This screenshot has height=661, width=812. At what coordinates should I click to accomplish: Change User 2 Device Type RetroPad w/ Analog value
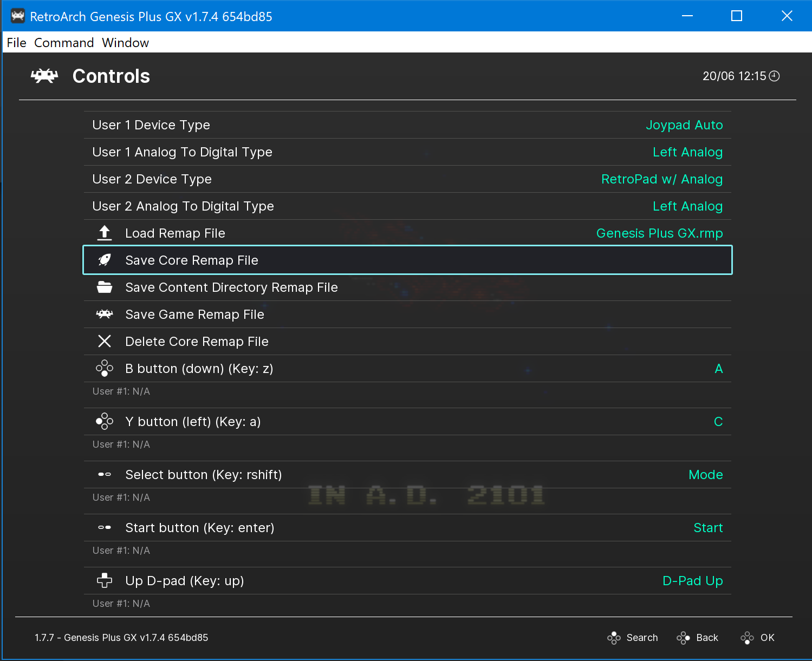(x=662, y=179)
